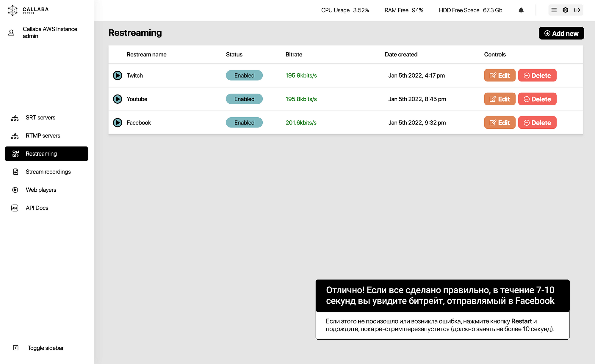The width and height of the screenshot is (595, 364).
Task: Click the Web players play icon
Action: [x=15, y=190]
